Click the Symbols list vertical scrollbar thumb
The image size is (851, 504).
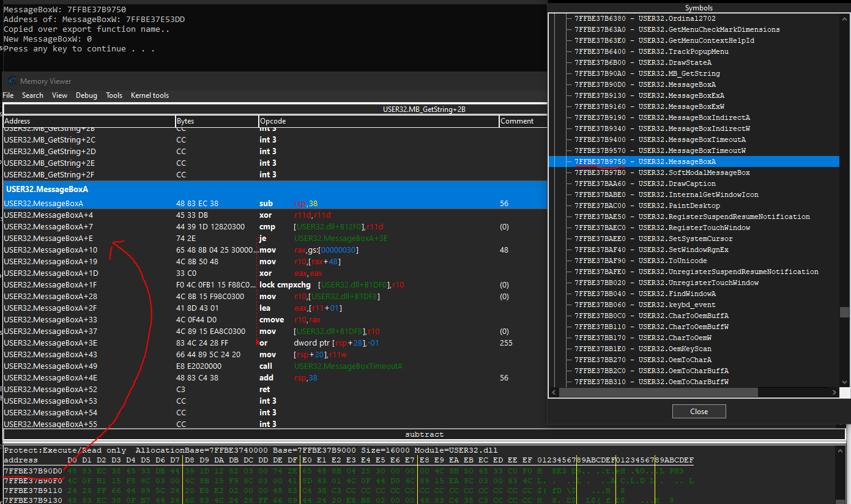[x=844, y=312]
